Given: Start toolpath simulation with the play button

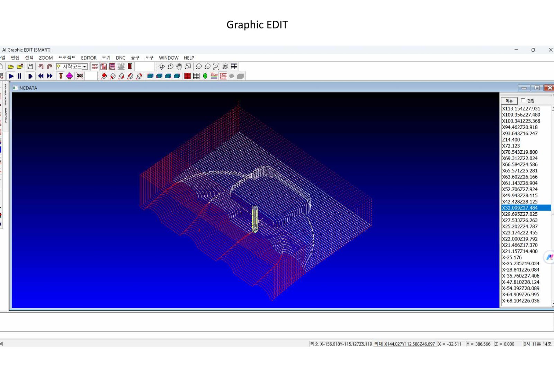Looking at the screenshot, I should point(11,76).
